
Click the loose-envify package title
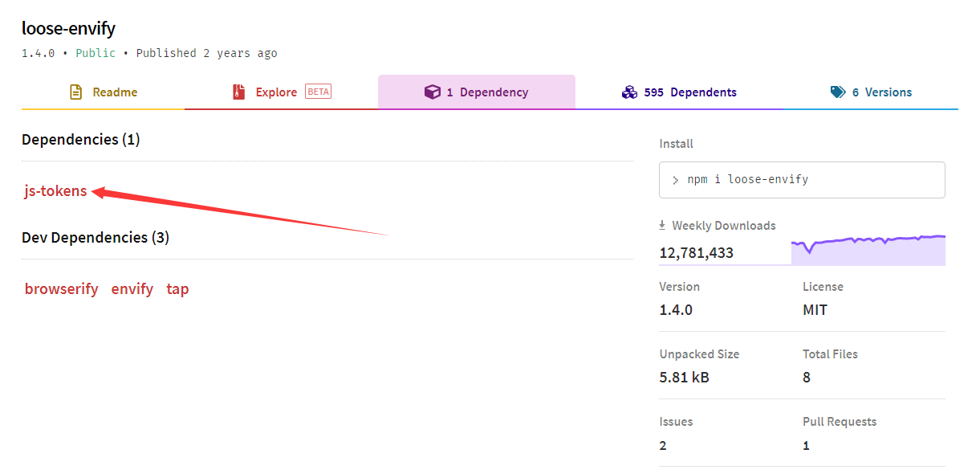tap(69, 28)
